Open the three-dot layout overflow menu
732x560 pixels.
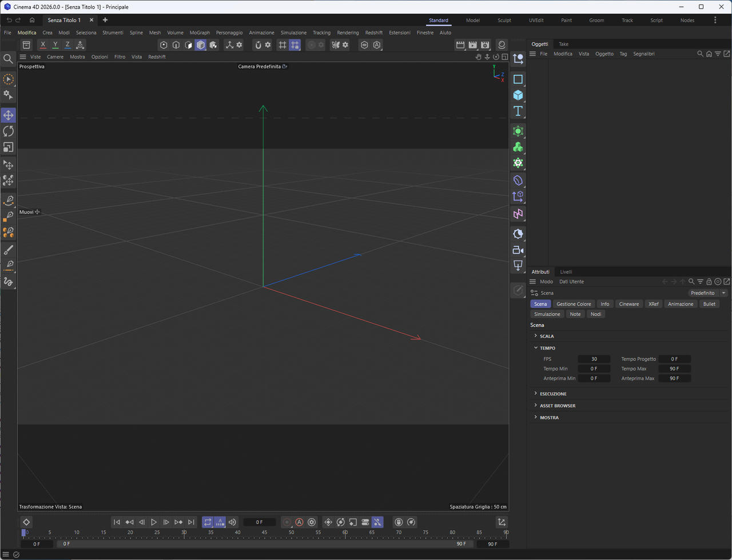715,20
